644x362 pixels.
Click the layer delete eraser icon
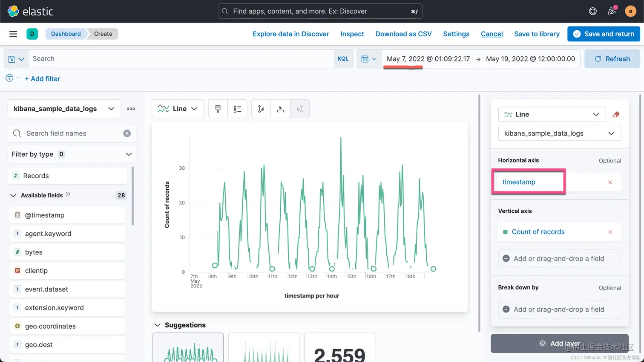coord(616,114)
